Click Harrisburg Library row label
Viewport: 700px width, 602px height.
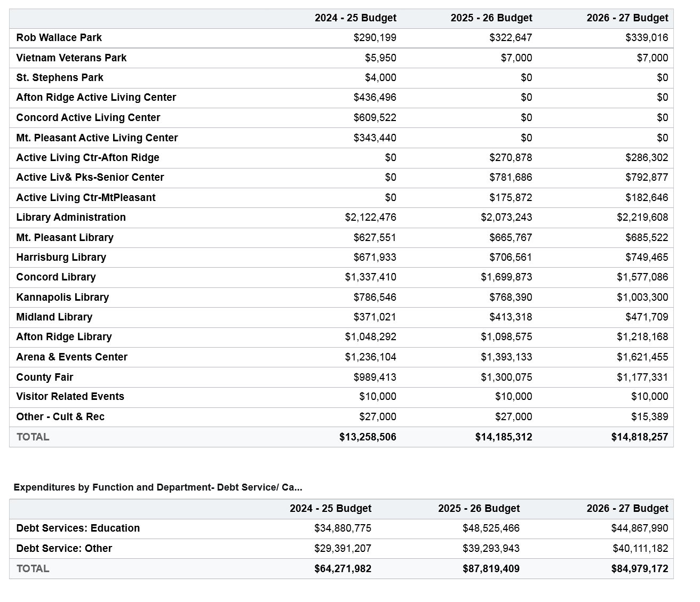(x=61, y=258)
